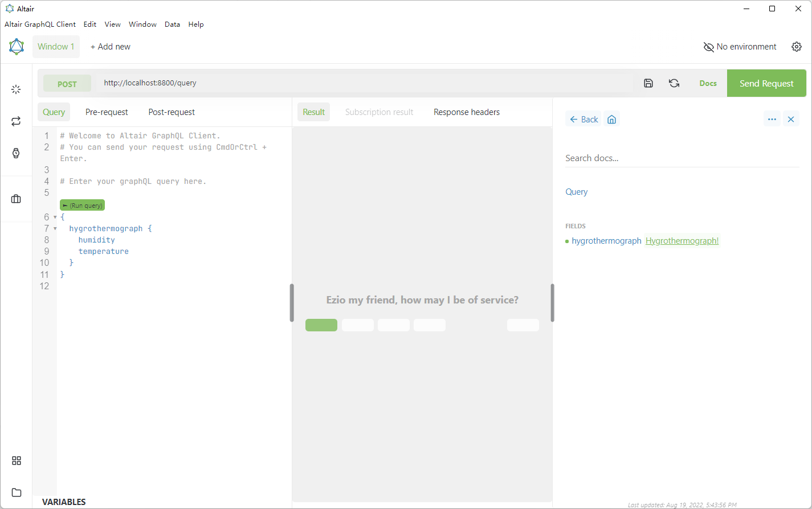812x509 pixels.
Task: Click the reload icon next to Docs
Action: [674, 83]
